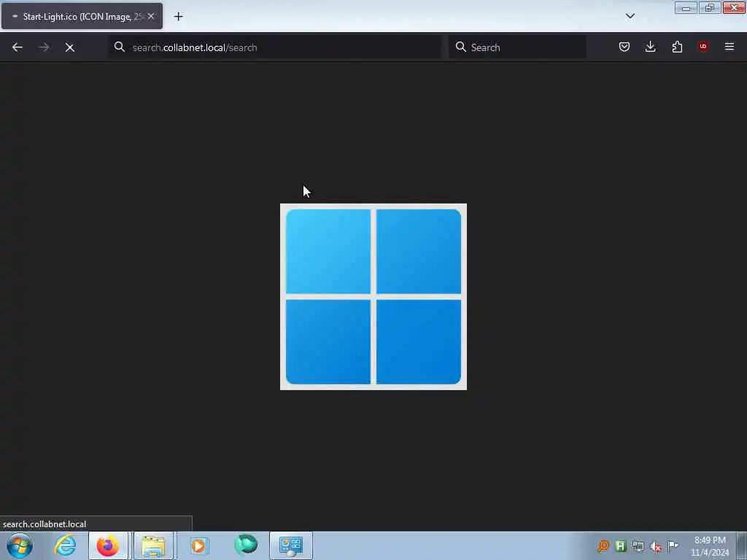Screen dimensions: 747x560
Task: Open Windows Media Player from taskbar
Action: [x=198, y=545]
